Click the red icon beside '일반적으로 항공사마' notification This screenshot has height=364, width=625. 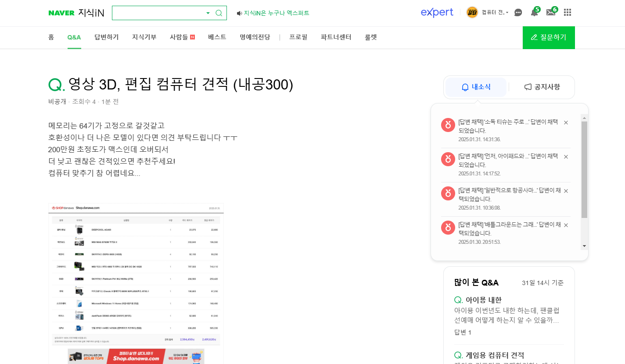click(x=448, y=193)
